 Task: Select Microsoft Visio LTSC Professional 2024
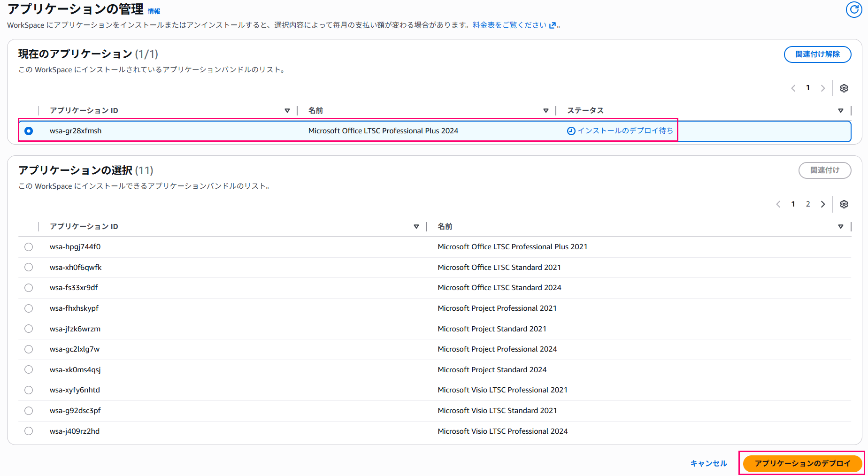click(x=29, y=430)
